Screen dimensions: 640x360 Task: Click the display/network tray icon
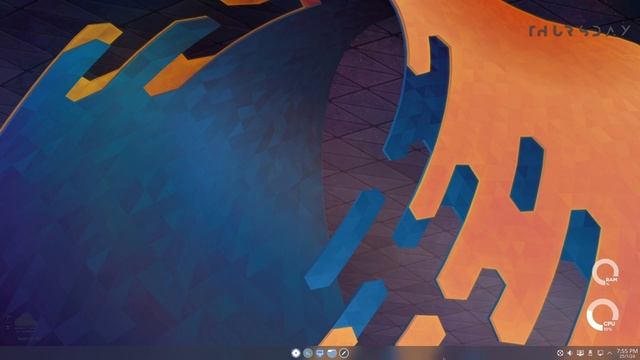point(580,353)
